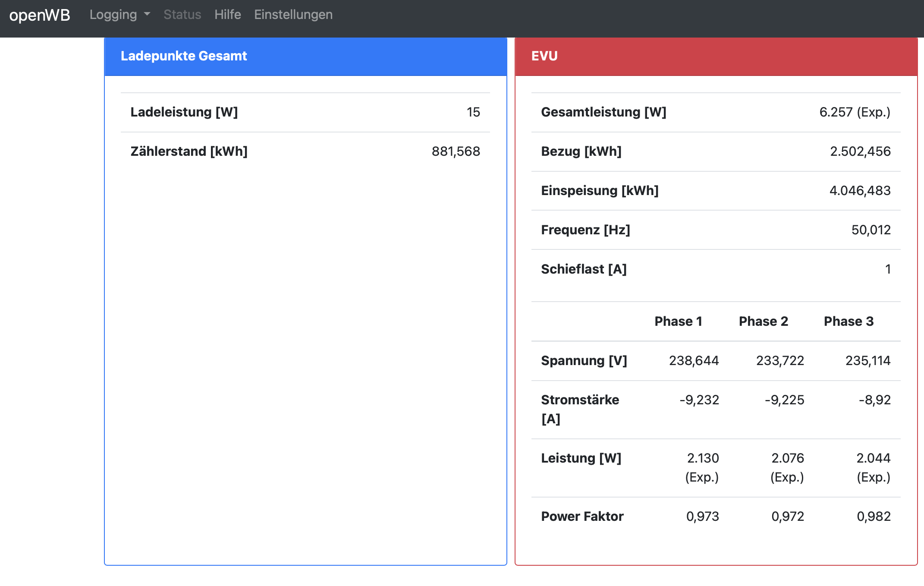Click the Gesamtleistung value 6.257 (Exp.)
Image resolution: width=924 pixels, height=586 pixels.
855,112
